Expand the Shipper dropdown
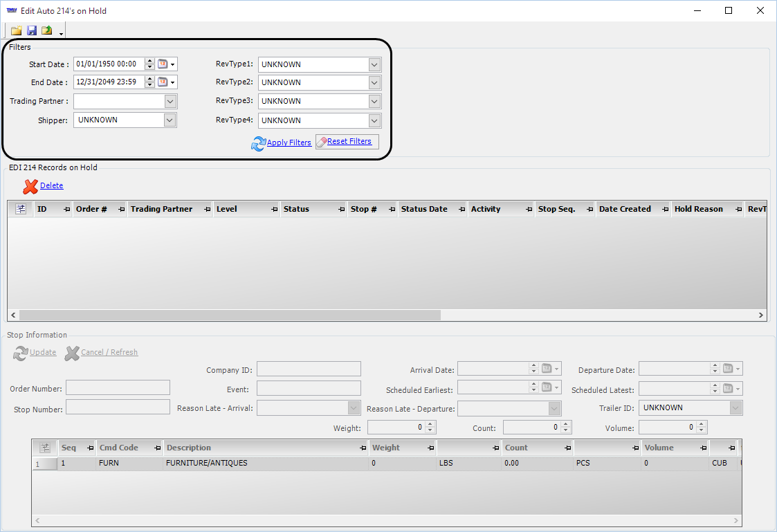This screenshot has height=532, width=777. click(x=170, y=120)
